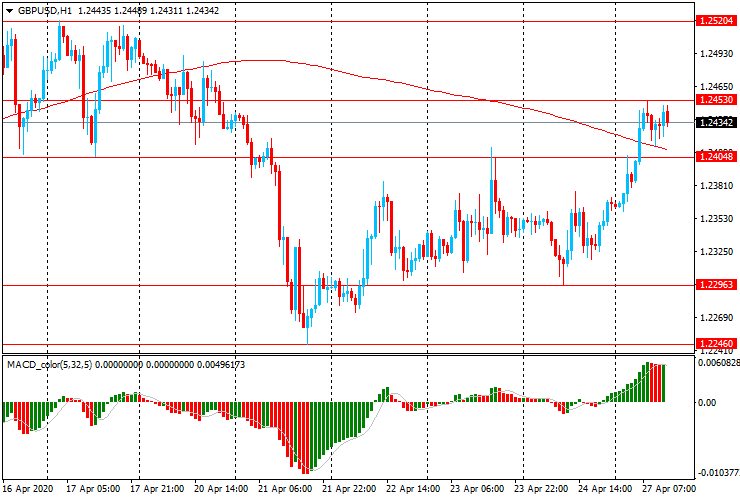Open the chart dropdown triangle beside GBPUSD,H1
This screenshot has width=740, height=500.
(x=9, y=11)
